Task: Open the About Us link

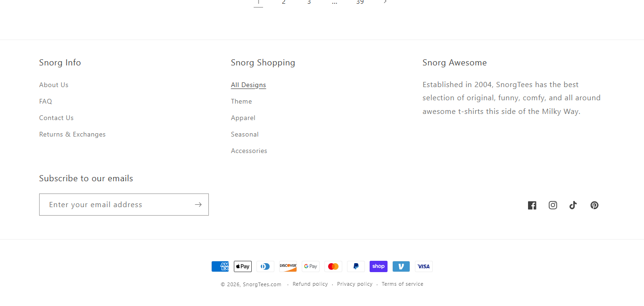Action: 54,85
